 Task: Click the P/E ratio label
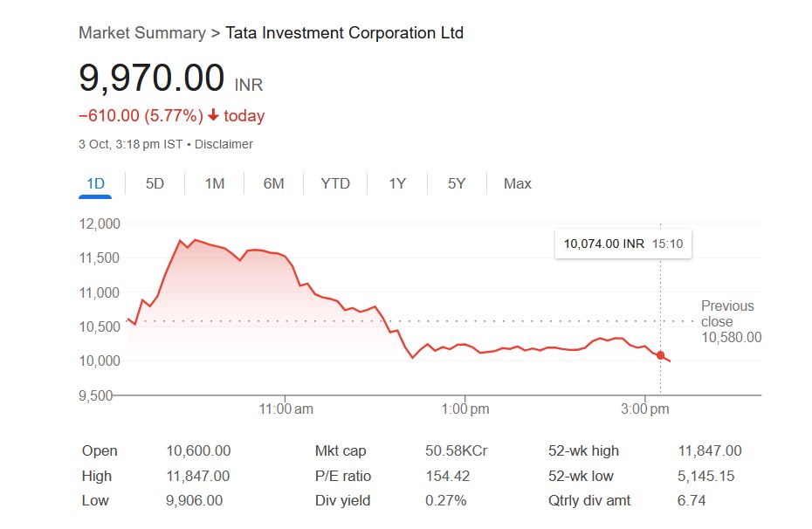point(343,476)
